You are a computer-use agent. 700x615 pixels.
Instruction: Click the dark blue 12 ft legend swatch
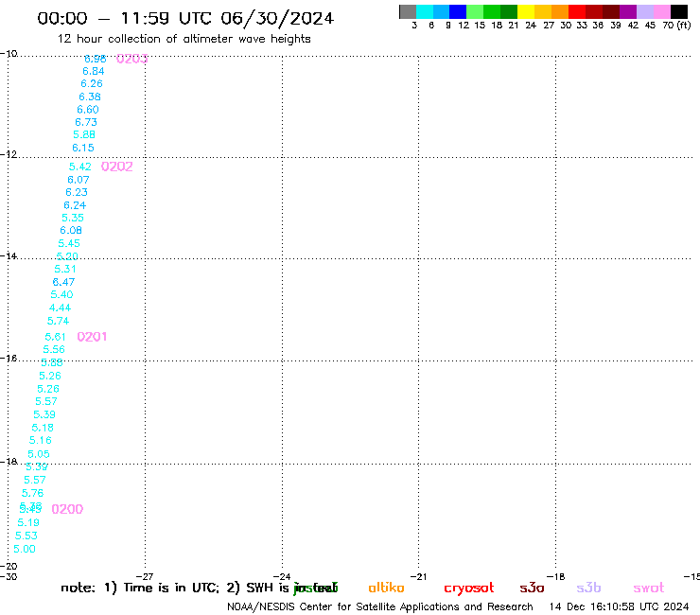tap(458, 11)
